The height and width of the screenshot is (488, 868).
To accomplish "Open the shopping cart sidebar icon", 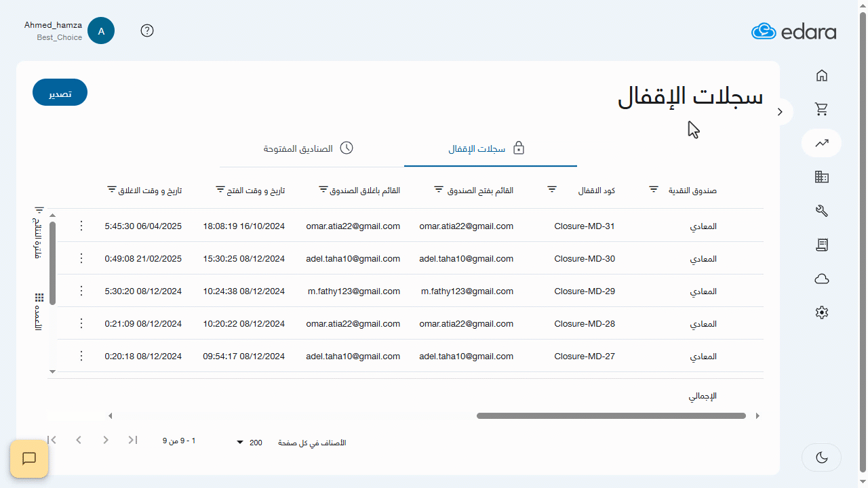I will [821, 109].
